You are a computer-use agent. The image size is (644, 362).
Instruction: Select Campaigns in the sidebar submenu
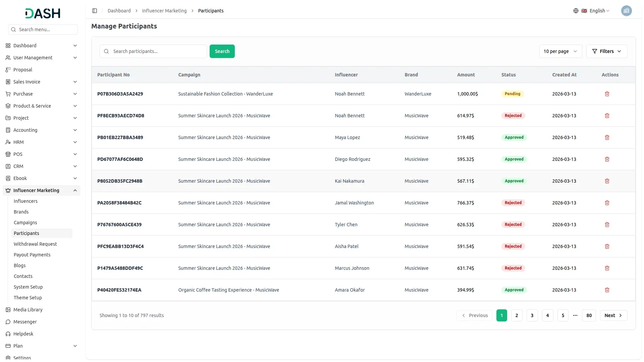point(25,223)
